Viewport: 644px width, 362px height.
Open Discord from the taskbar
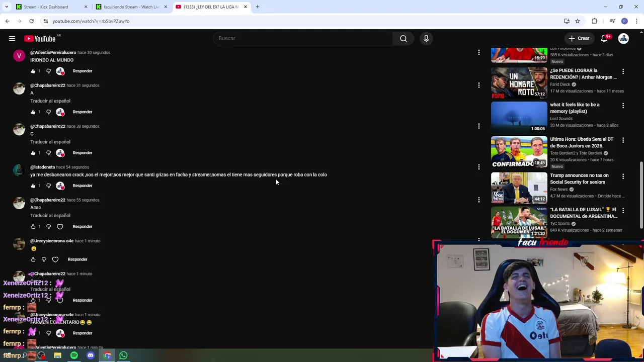click(x=91, y=355)
